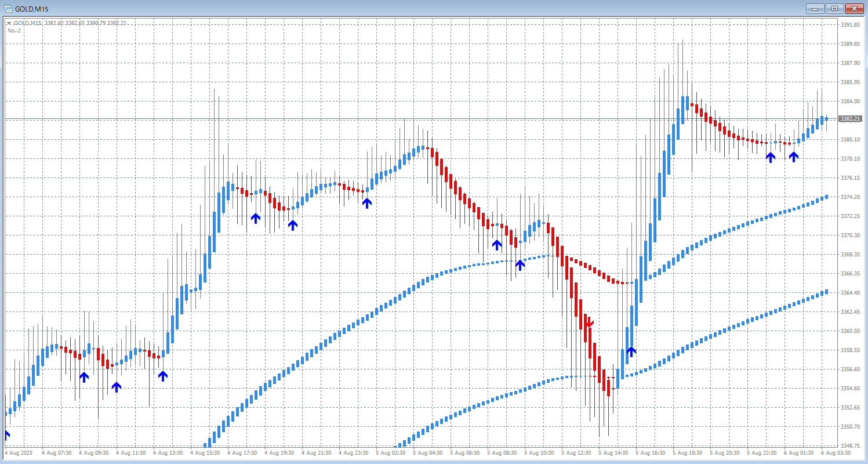Click price scale value 3384.00

pyautogui.click(x=849, y=101)
